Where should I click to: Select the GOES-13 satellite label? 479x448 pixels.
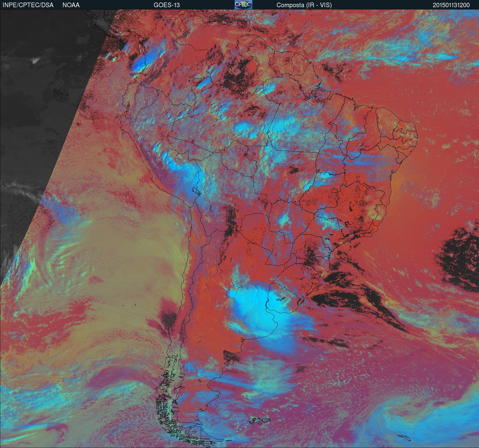click(166, 5)
